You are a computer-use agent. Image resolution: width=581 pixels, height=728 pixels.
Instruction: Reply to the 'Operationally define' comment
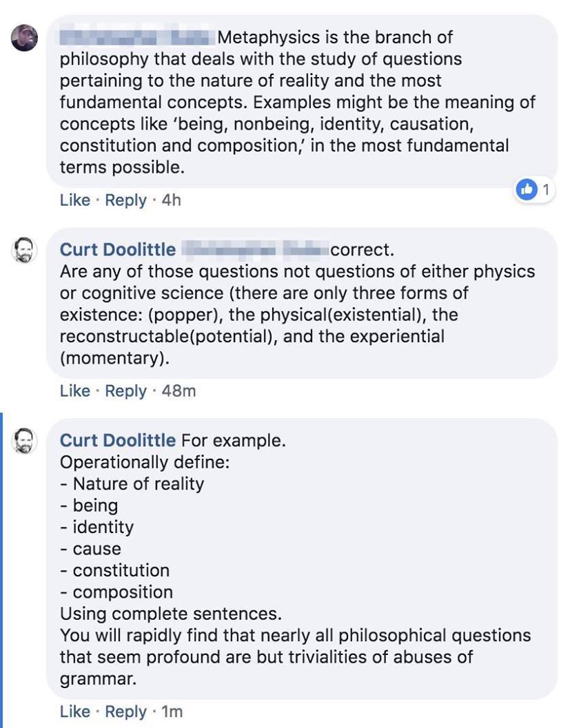click(125, 711)
